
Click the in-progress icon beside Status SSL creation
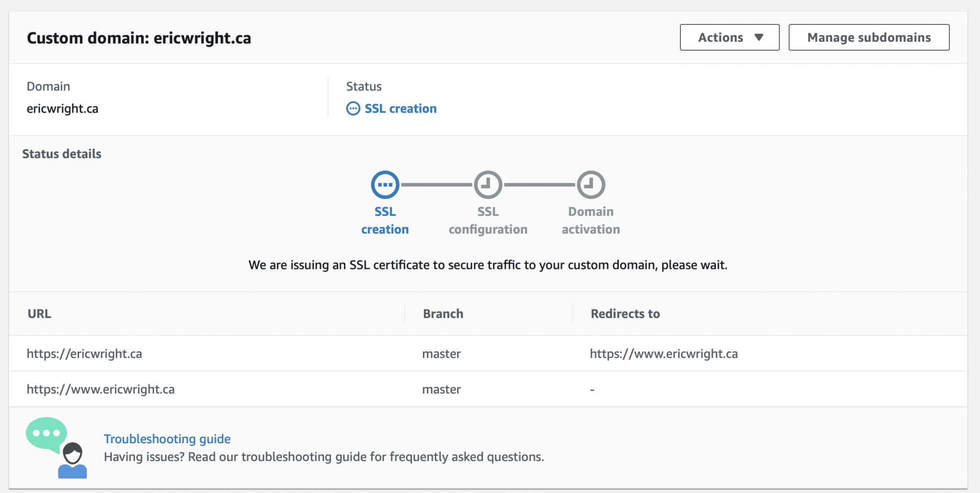click(x=353, y=109)
